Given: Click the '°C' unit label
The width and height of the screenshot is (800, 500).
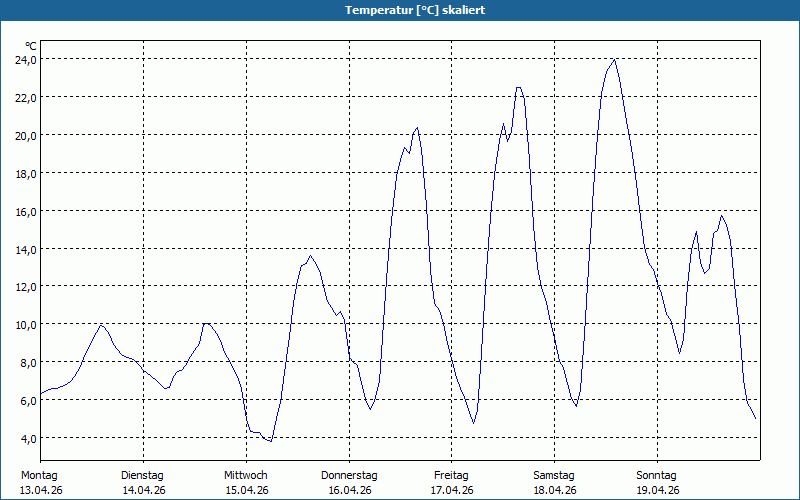Looking at the screenshot, I should coord(31,46).
